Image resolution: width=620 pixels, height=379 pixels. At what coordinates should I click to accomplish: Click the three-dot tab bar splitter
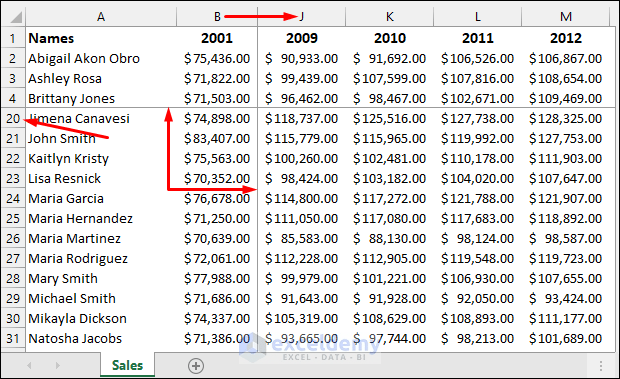[601, 366]
